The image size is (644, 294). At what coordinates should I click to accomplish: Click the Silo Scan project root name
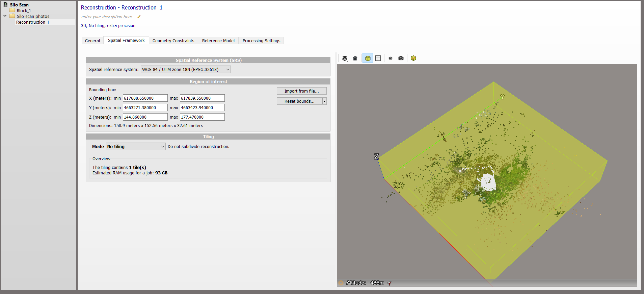19,5
